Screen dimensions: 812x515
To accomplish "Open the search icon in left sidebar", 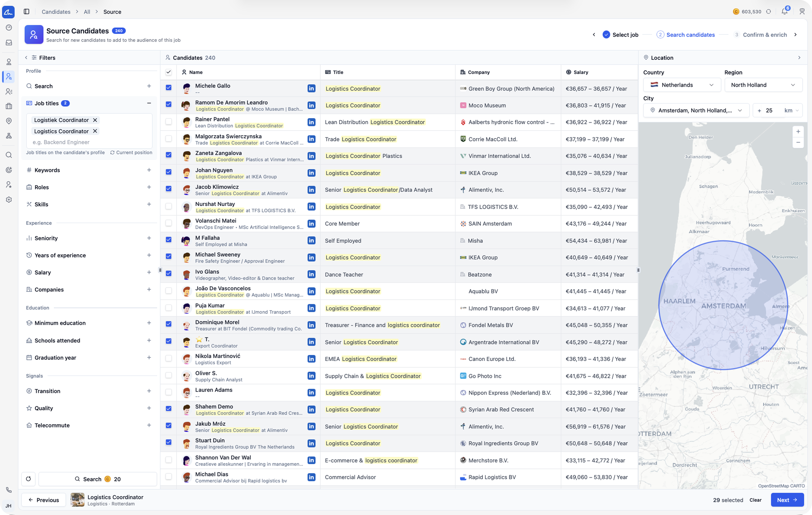I will 9,155.
